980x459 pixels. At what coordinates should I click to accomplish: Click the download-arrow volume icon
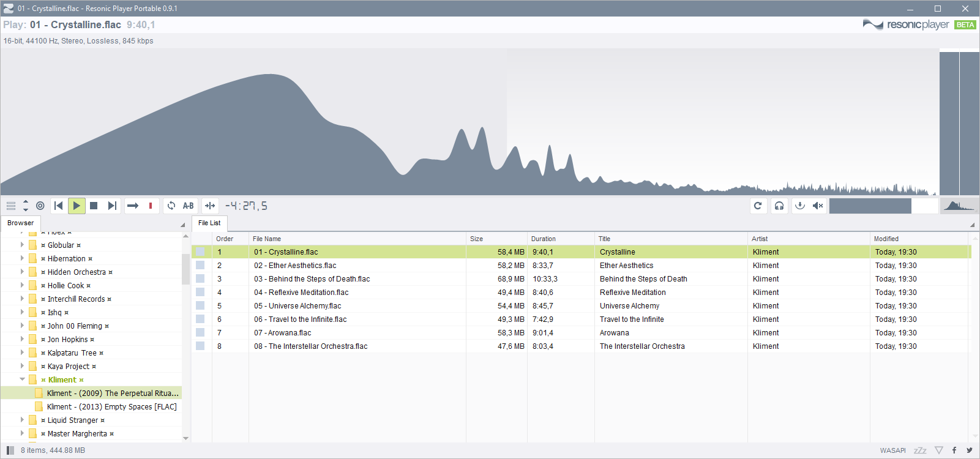(800, 206)
